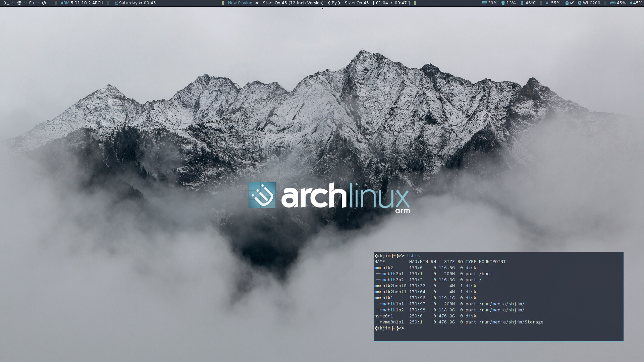Screen dimensions: 644x362
Task: Click the CPU usage icon showing 13%
Action: [503, 3]
